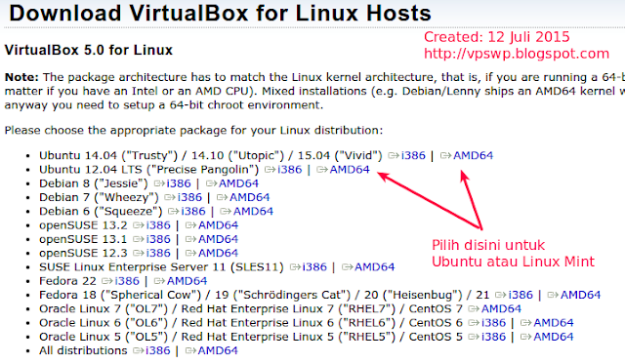This screenshot has width=625, height=364.
Task: Click external-link icon before Oracle Linux 7 AMD64
Action: point(474,309)
